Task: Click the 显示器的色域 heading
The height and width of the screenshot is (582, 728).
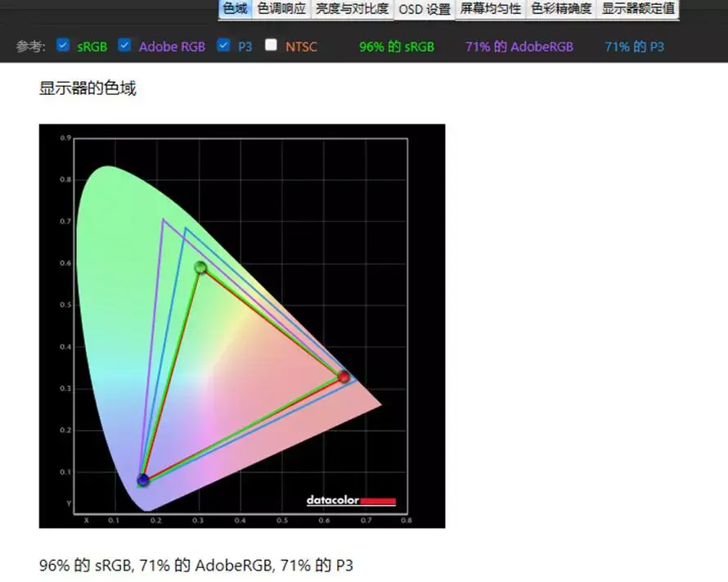Action: (x=88, y=88)
